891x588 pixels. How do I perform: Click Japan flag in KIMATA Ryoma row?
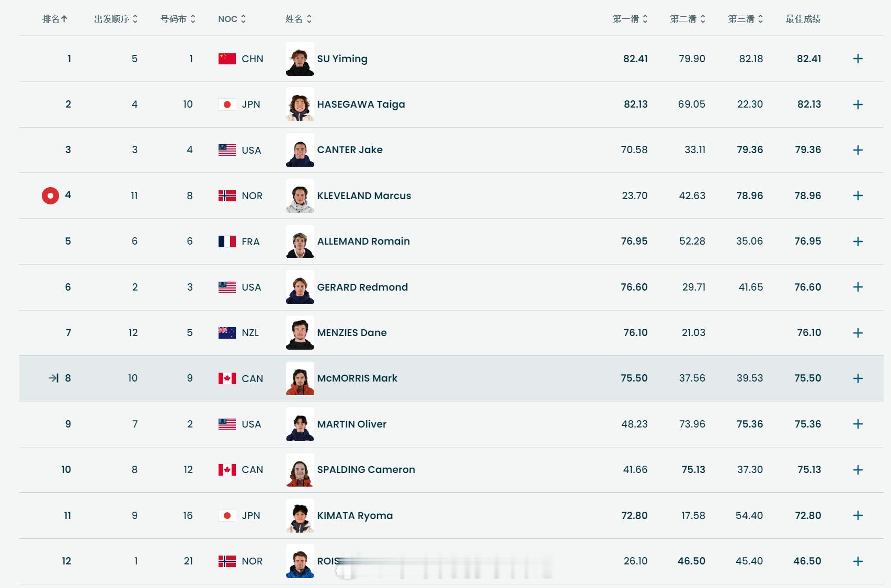click(x=227, y=515)
